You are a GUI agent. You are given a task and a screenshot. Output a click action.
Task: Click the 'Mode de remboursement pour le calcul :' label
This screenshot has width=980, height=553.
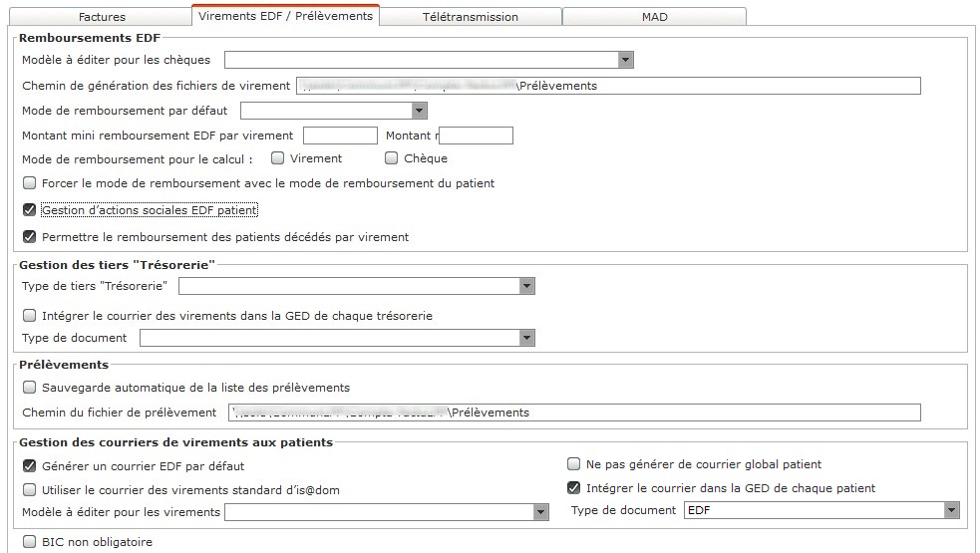pos(138,159)
